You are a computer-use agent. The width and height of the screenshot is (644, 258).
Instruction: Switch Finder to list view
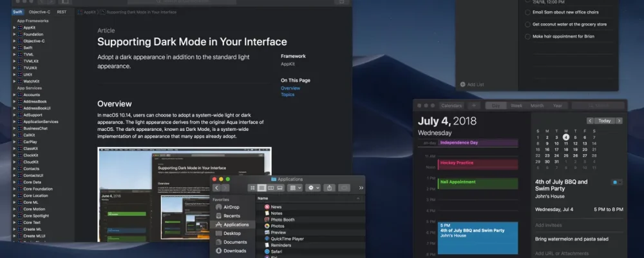coord(261,188)
